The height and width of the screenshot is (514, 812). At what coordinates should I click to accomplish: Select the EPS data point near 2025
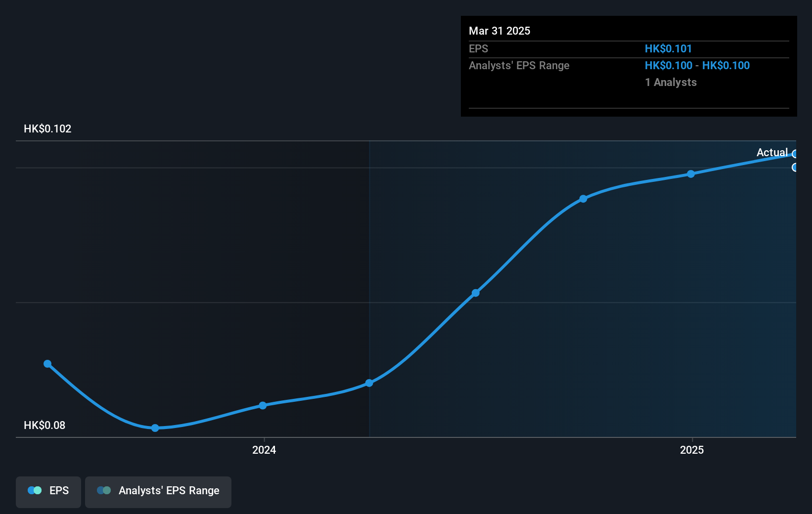[x=691, y=173]
